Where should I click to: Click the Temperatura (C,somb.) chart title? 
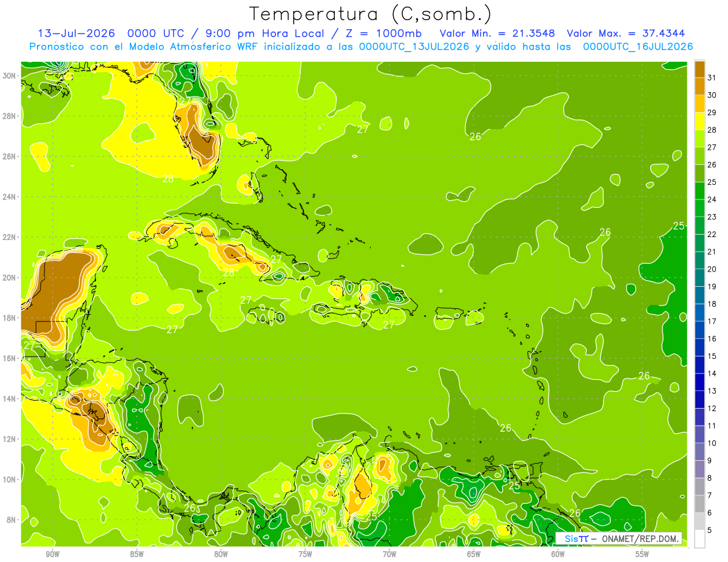(370, 14)
